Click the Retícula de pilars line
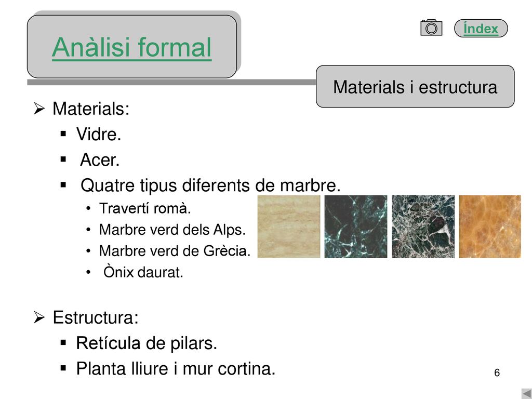The width and height of the screenshot is (532, 399). click(147, 343)
